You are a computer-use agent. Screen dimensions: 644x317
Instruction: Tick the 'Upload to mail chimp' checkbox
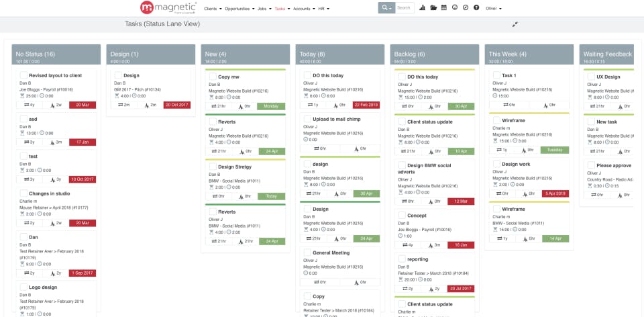(307, 119)
